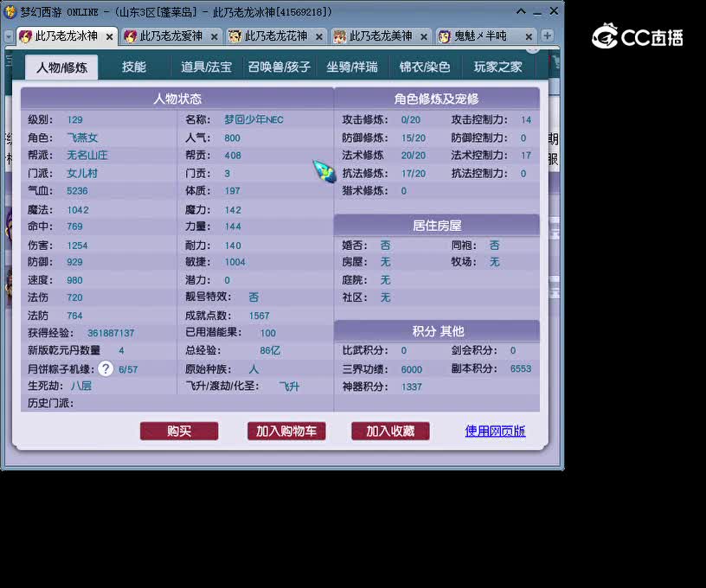
Task: Click the roll-up arrow in the title bar
Action: click(520, 11)
